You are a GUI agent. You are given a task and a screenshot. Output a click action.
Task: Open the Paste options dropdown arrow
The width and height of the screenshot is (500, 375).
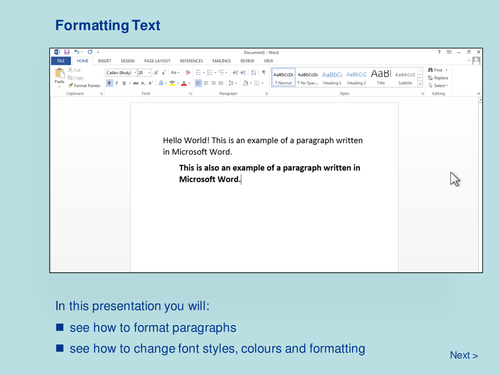click(x=59, y=86)
